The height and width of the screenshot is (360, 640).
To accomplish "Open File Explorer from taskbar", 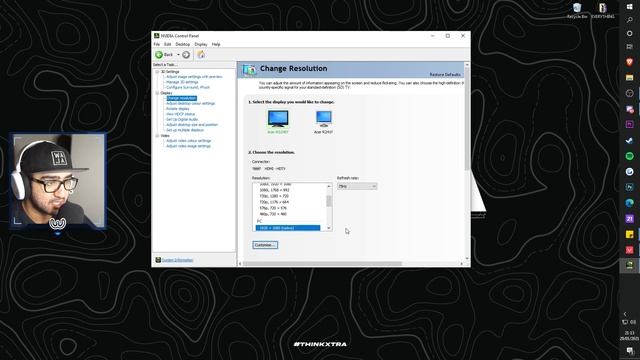I will pos(629,78).
